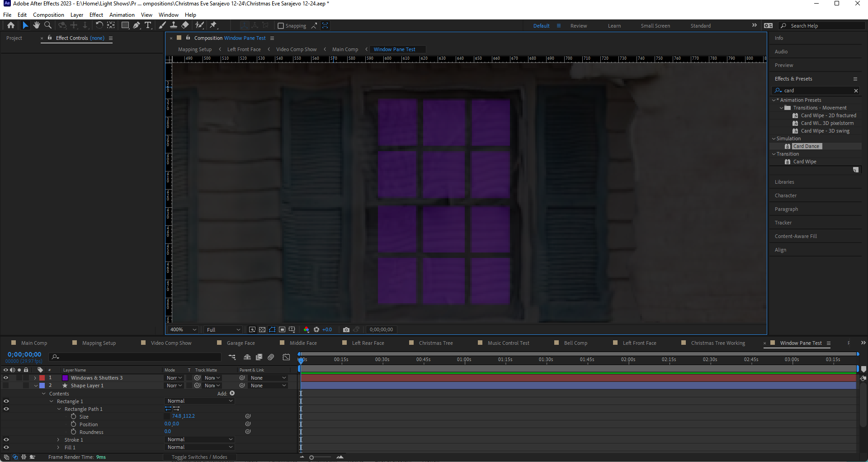Screen dimensions: 868x462
Task: Hide the Windows & Shutters 3 layer
Action: pyautogui.click(x=6, y=377)
